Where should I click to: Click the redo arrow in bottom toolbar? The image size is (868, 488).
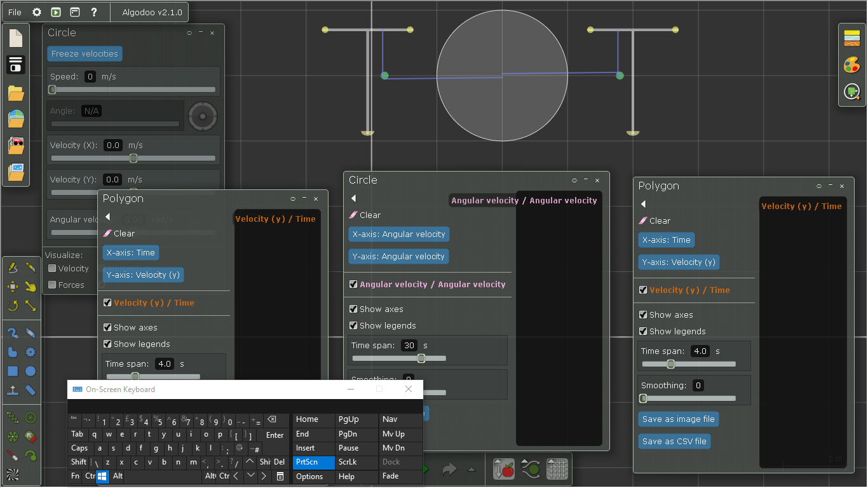tap(449, 470)
